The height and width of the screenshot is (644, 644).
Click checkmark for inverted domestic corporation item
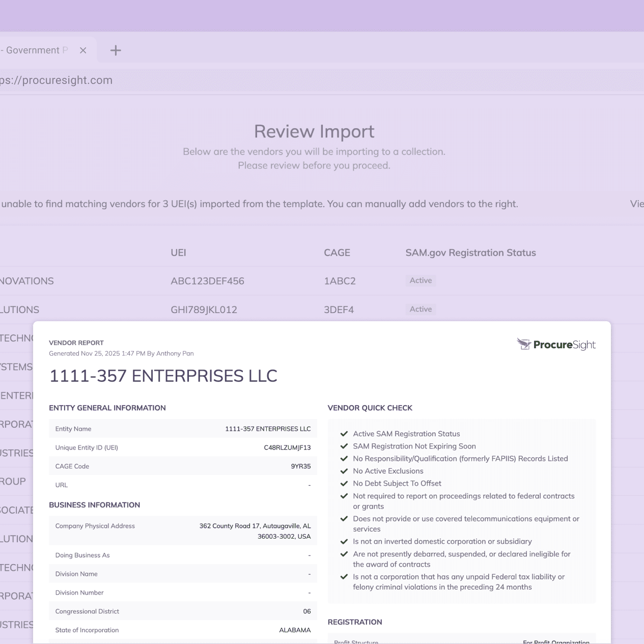(x=344, y=542)
